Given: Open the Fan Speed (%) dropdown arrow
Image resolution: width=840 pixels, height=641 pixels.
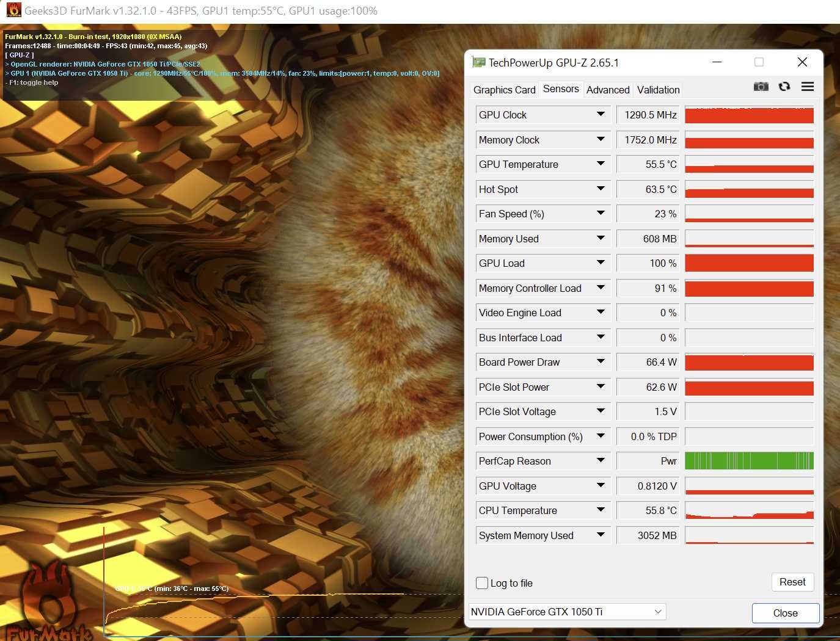Looking at the screenshot, I should pyautogui.click(x=601, y=213).
